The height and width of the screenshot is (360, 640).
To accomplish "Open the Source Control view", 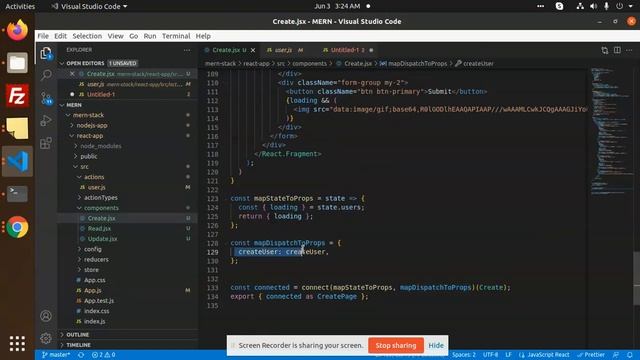I will (x=46, y=98).
